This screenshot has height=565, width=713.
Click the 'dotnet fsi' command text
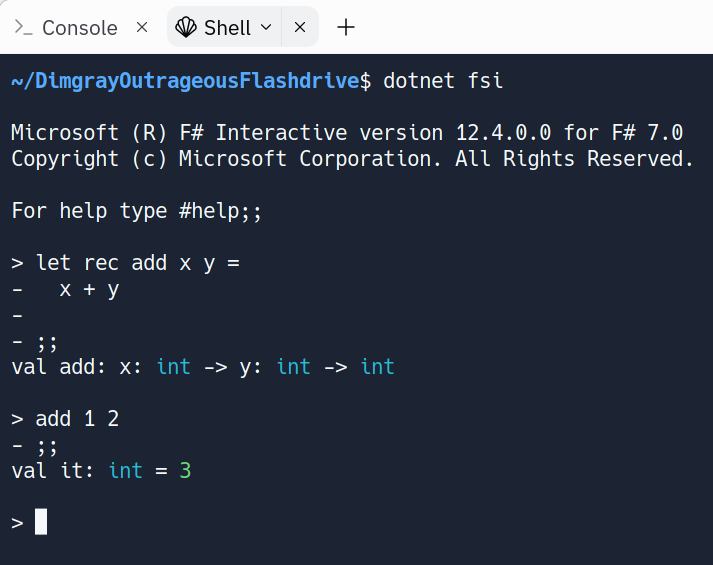pyautogui.click(x=443, y=81)
